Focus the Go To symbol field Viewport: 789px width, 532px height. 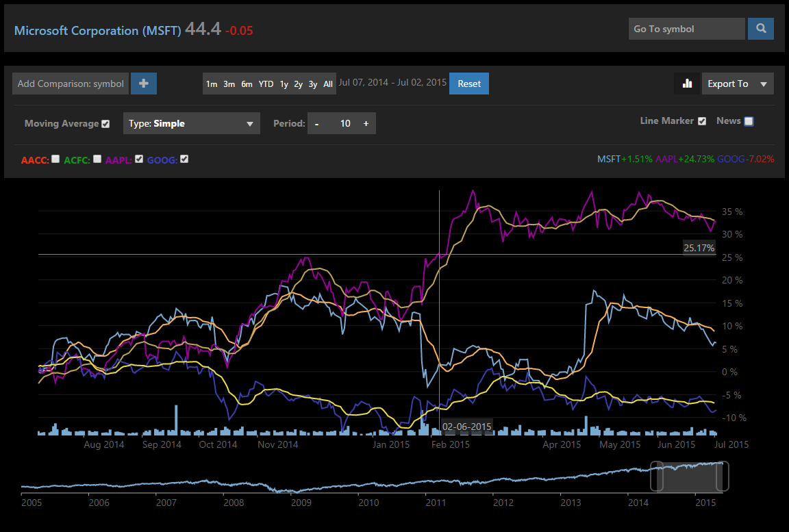(687, 29)
